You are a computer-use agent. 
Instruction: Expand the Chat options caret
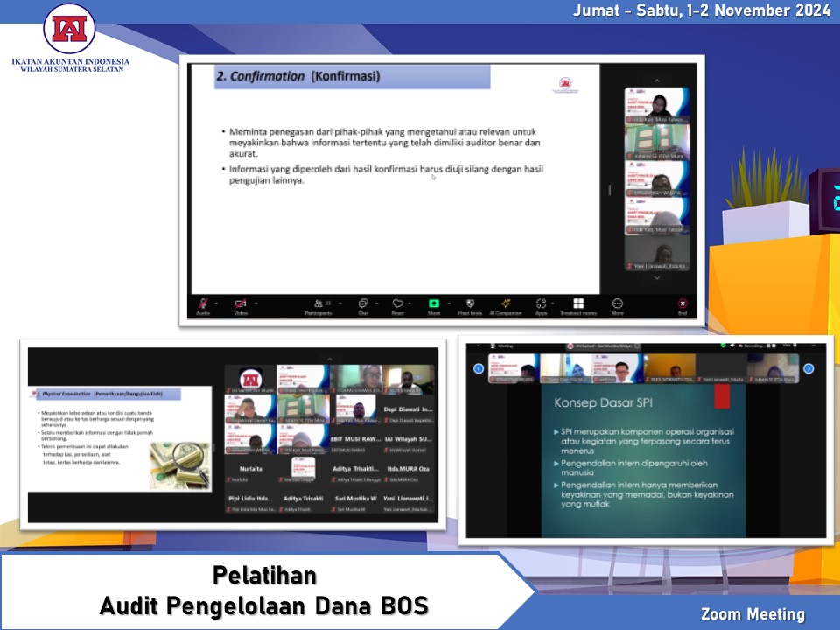click(377, 304)
